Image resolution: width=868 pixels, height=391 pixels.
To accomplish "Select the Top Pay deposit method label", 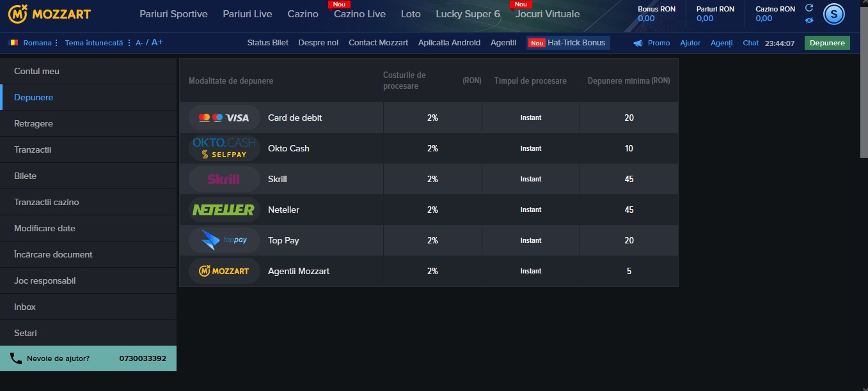I will tap(283, 240).
